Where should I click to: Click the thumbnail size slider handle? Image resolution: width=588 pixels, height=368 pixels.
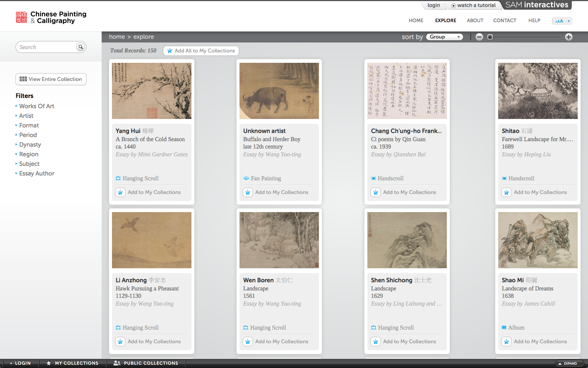[x=490, y=37]
